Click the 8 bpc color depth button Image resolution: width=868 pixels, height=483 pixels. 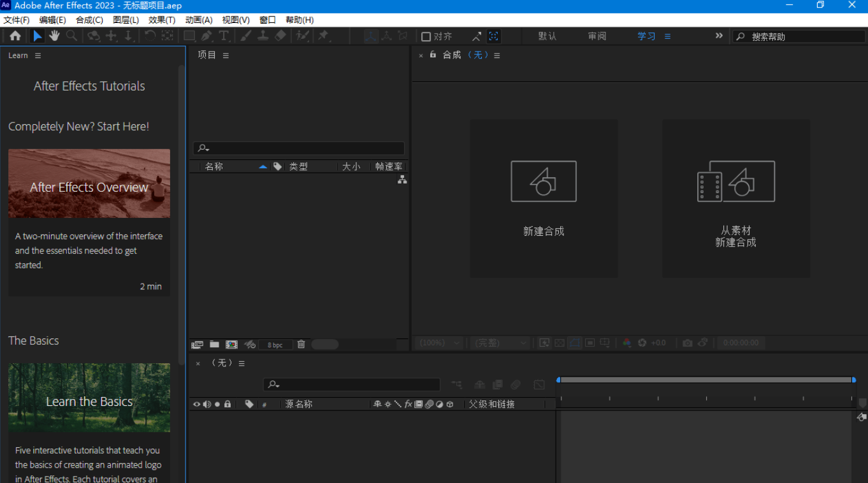click(275, 345)
